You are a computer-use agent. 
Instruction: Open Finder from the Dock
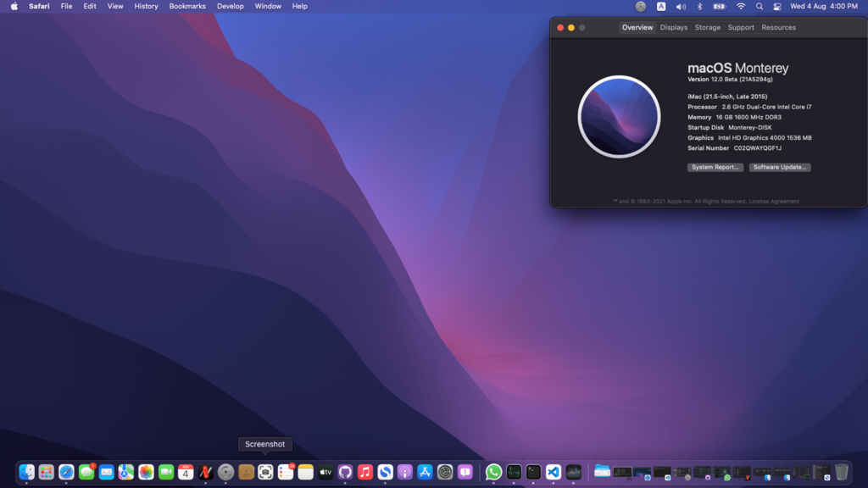[26, 472]
